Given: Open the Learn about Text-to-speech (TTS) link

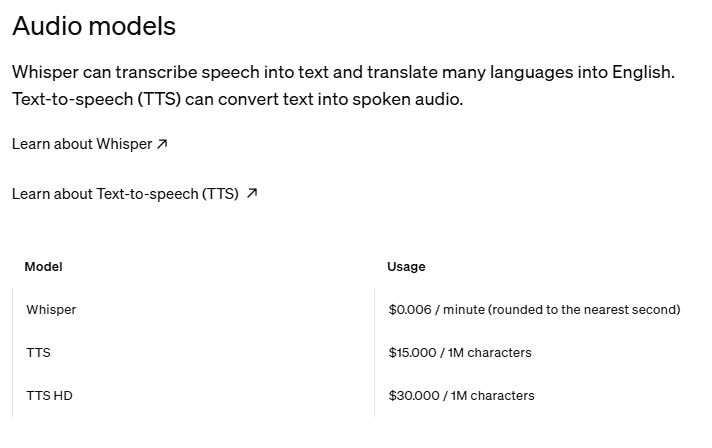Looking at the screenshot, I should (125, 194).
